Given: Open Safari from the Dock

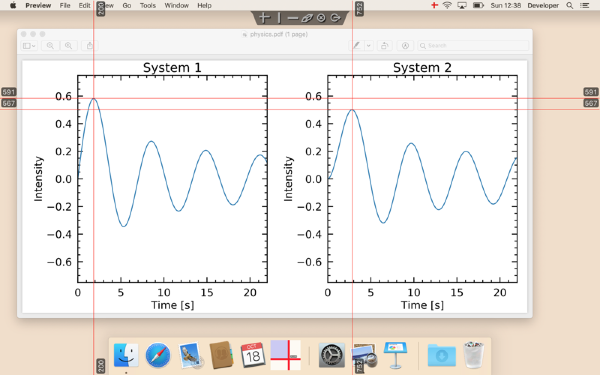Looking at the screenshot, I should click(158, 355).
